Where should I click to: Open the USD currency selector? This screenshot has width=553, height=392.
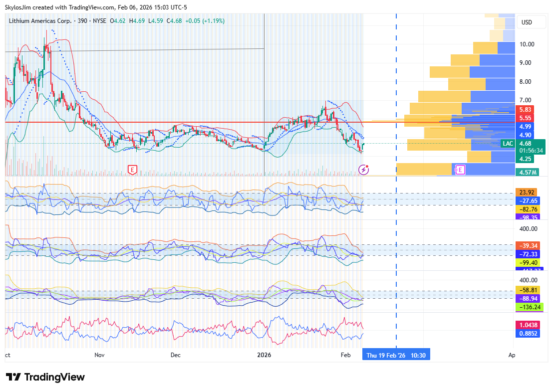tap(526, 22)
